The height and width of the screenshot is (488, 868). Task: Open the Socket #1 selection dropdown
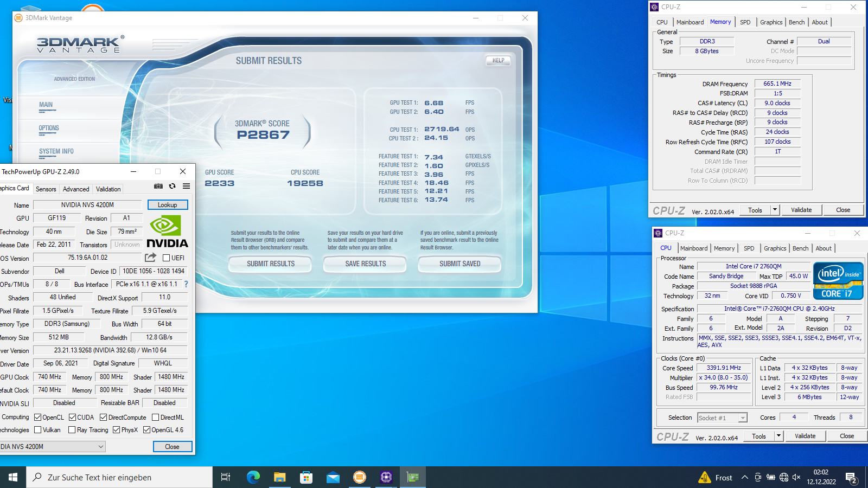point(722,418)
